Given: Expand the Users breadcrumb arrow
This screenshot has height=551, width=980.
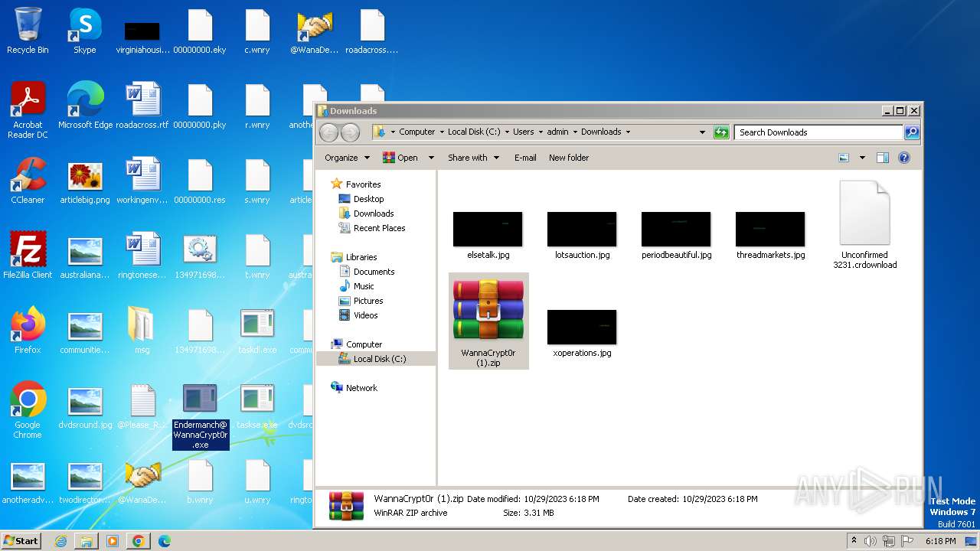Looking at the screenshot, I should (x=541, y=132).
